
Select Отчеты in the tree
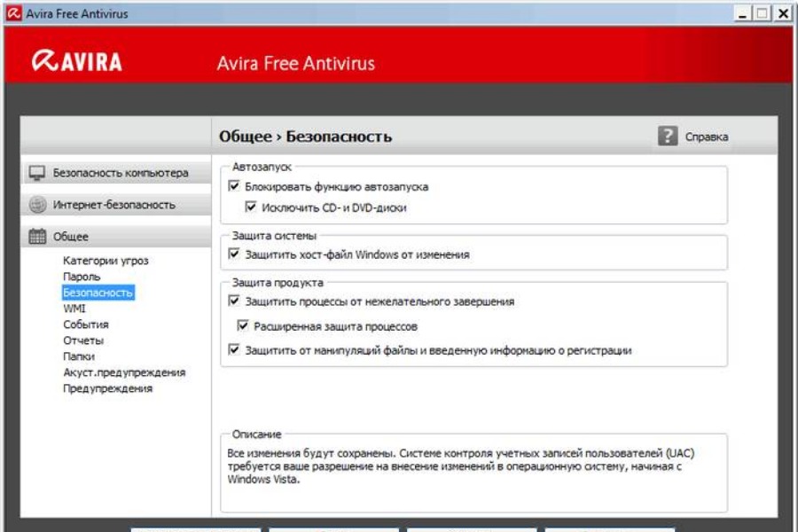pos(83,340)
